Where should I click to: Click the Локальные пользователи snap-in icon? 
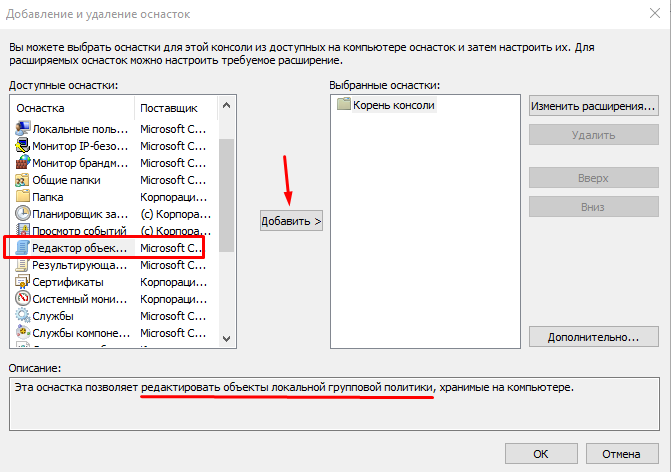[x=22, y=128]
